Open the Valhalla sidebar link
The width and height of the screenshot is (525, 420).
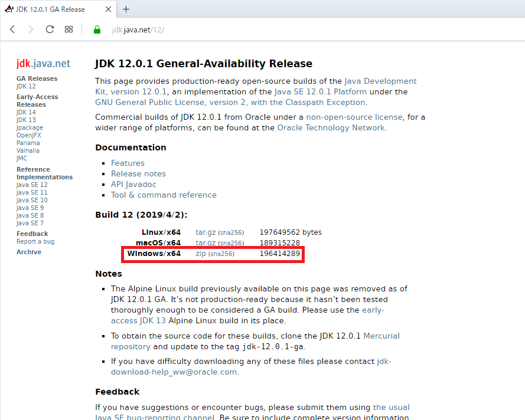[28, 150]
